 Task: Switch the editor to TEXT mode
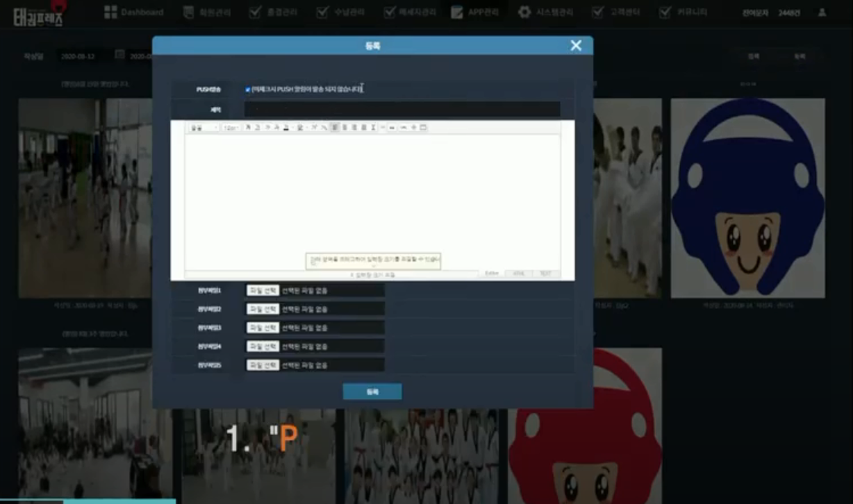click(545, 274)
